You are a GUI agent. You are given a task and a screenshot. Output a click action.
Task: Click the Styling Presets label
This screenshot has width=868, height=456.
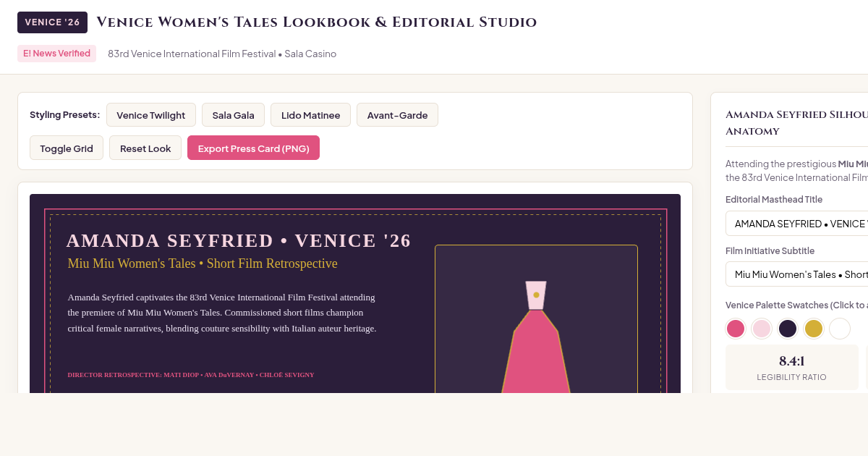[x=64, y=114]
